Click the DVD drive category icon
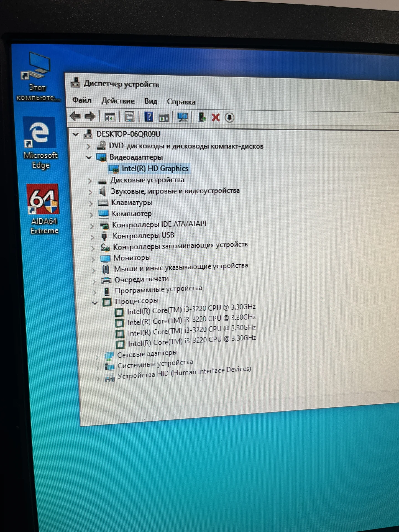Viewport: 399px width, 532px height. [101, 146]
